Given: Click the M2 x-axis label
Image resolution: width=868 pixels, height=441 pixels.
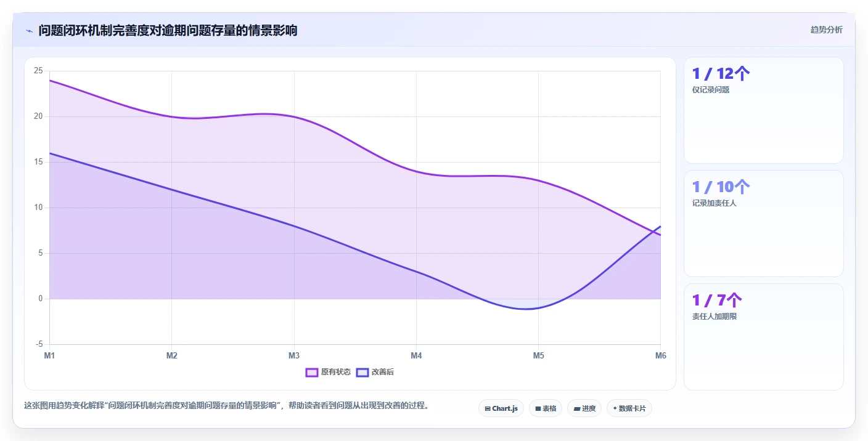Looking at the screenshot, I should pyautogui.click(x=171, y=355).
